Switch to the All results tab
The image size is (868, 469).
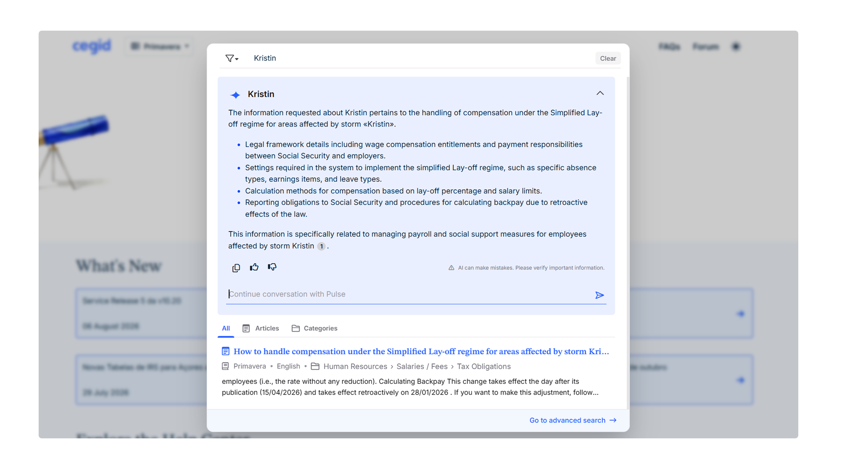coord(226,328)
